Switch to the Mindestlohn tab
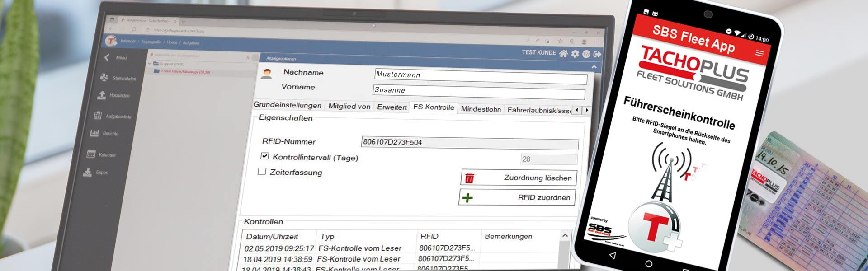 pos(481,109)
